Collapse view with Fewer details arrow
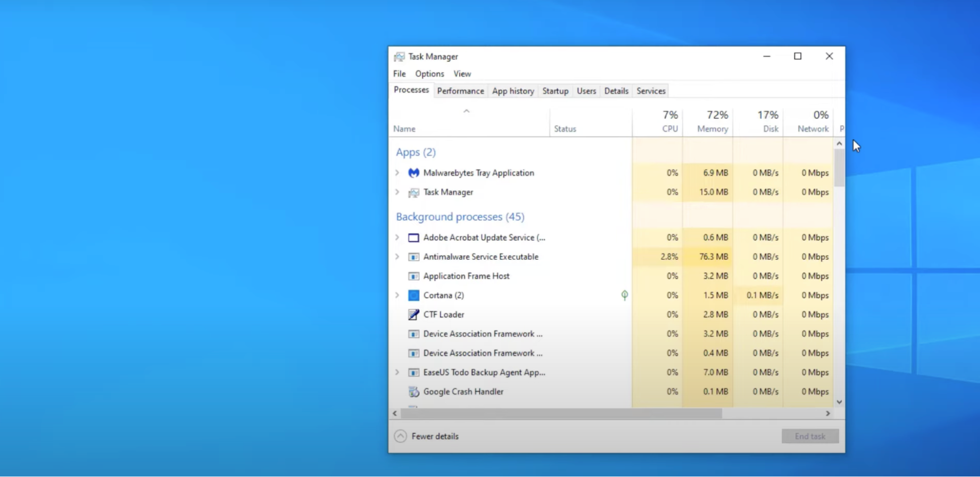980x477 pixels. click(401, 436)
